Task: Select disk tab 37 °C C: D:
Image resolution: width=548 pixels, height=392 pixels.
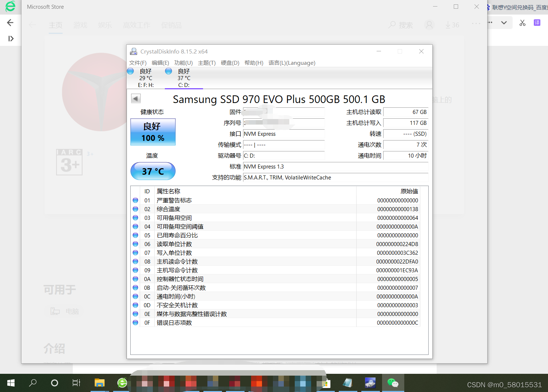Action: [184, 78]
